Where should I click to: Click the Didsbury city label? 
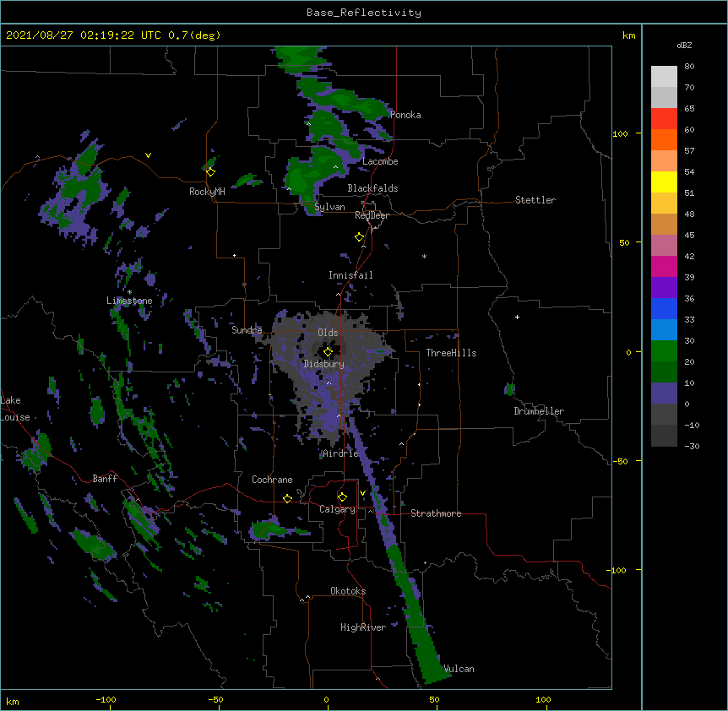323,364
